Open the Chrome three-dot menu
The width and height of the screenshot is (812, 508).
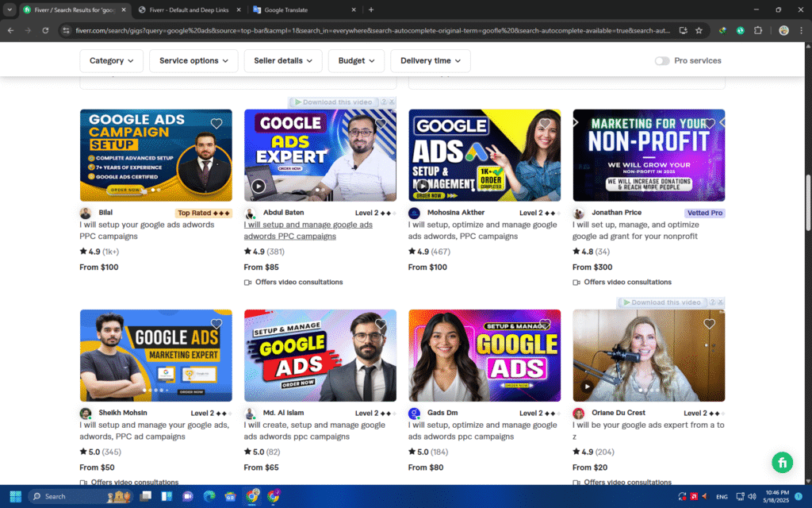(x=801, y=31)
